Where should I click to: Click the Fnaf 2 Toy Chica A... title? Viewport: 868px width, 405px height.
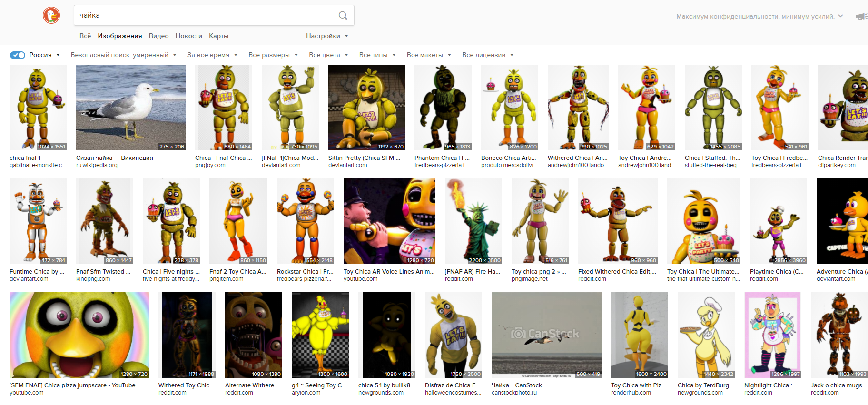click(x=238, y=271)
